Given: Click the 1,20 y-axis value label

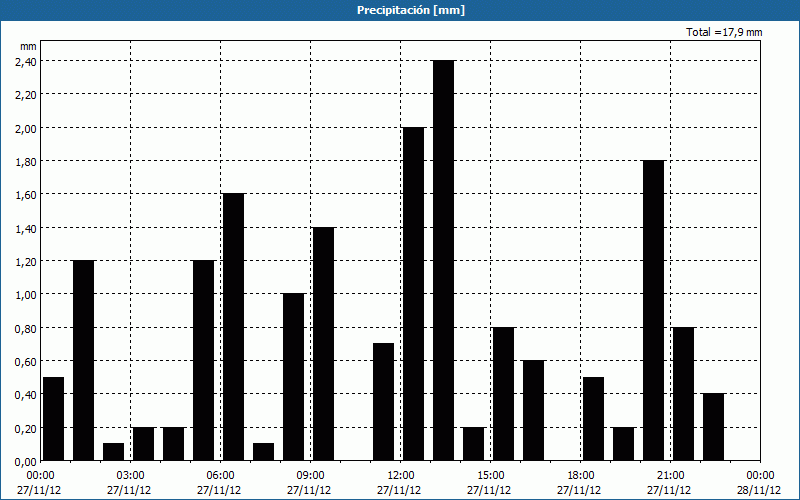Looking at the screenshot, I should click(26, 261).
